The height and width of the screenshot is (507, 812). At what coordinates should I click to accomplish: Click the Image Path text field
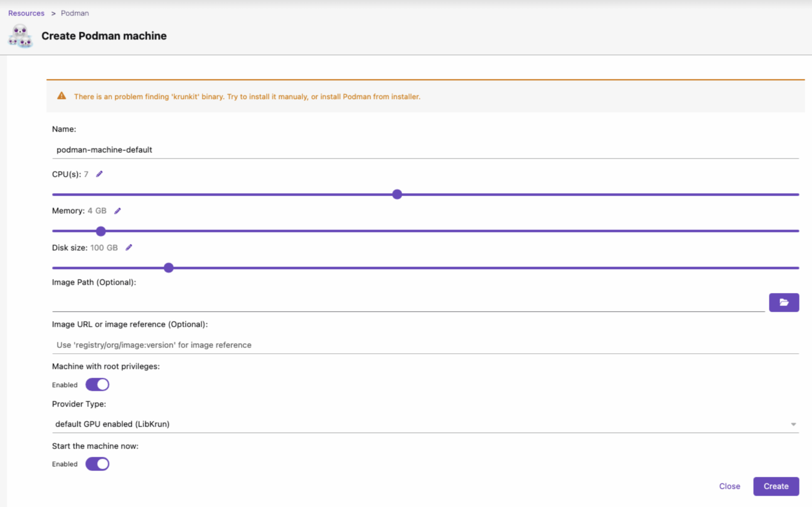point(407,303)
